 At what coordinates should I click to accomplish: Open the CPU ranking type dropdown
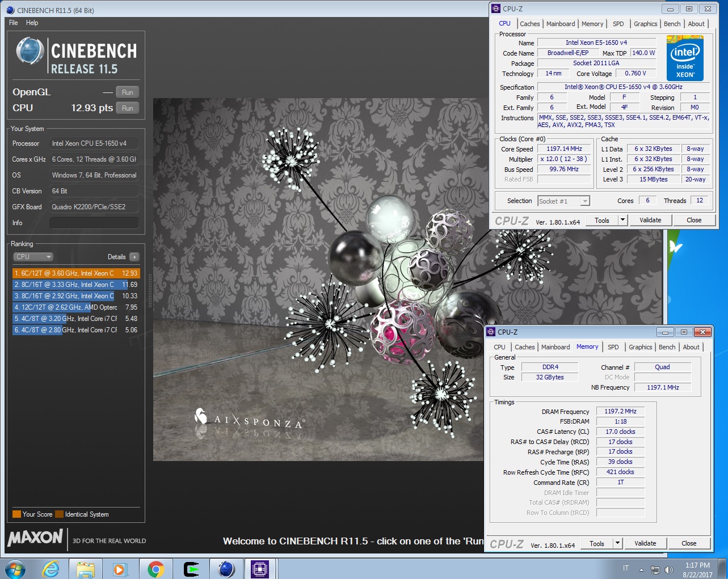tap(33, 257)
